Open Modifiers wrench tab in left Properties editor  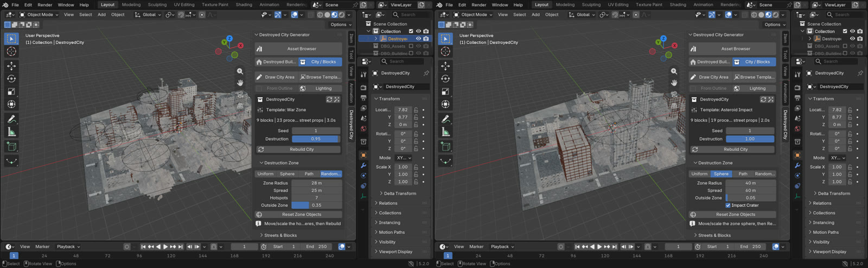363,165
